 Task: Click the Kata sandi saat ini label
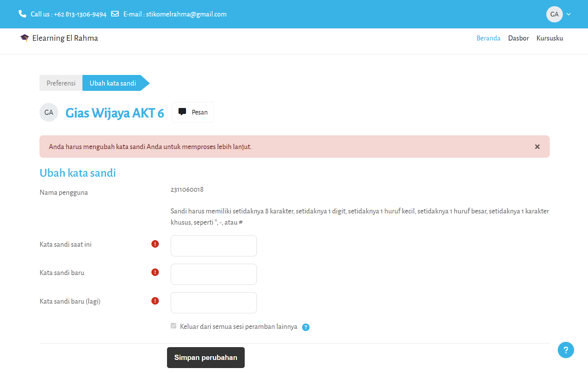[65, 244]
